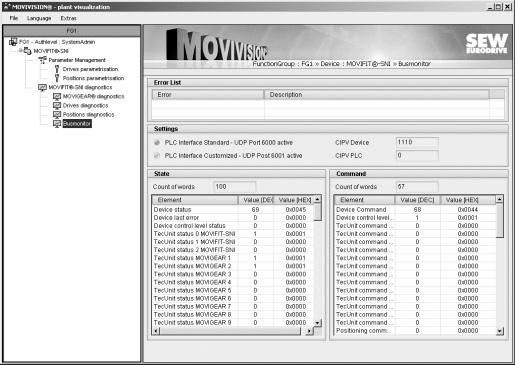515x365 pixels.
Task: Click 0x0044 hex value for Device Command
Action: 468,210
